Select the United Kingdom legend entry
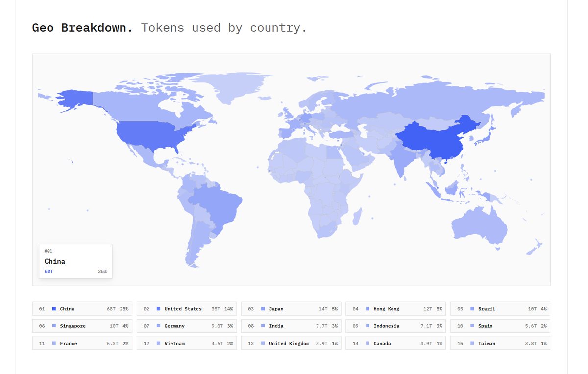 pos(291,343)
